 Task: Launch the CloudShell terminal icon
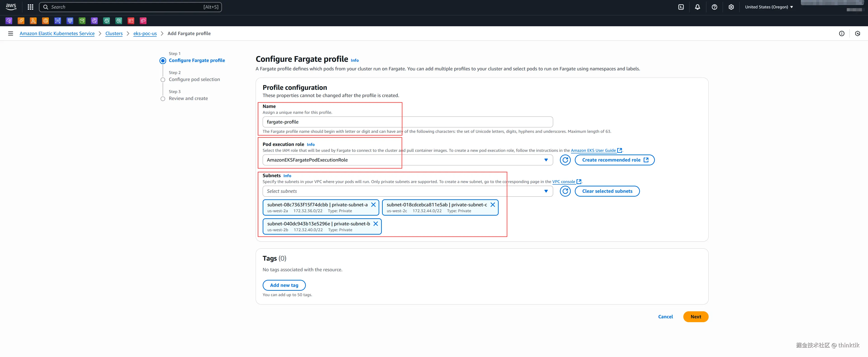pyautogui.click(x=681, y=7)
